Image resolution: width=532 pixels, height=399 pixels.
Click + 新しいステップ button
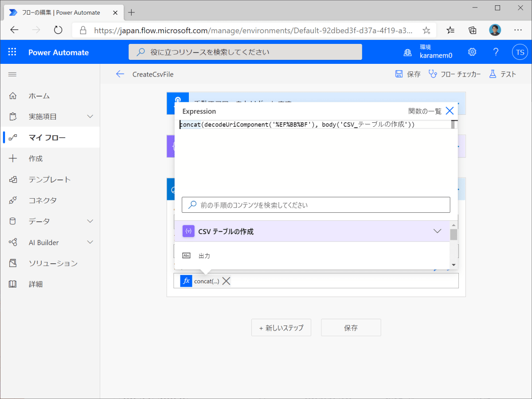(281, 328)
